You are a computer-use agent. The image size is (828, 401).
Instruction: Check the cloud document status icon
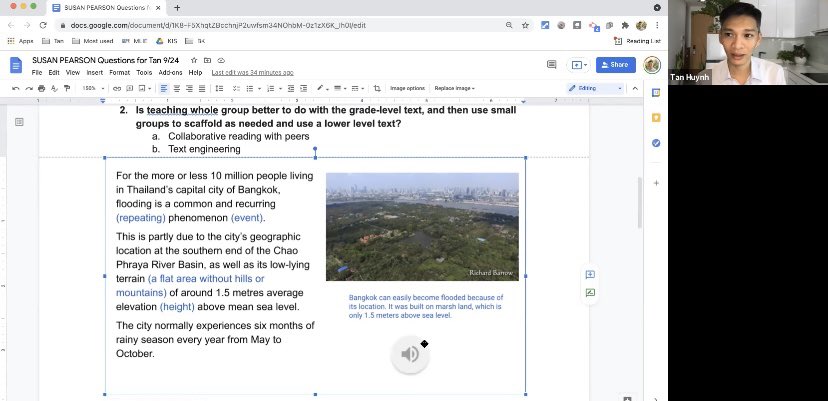point(221,60)
